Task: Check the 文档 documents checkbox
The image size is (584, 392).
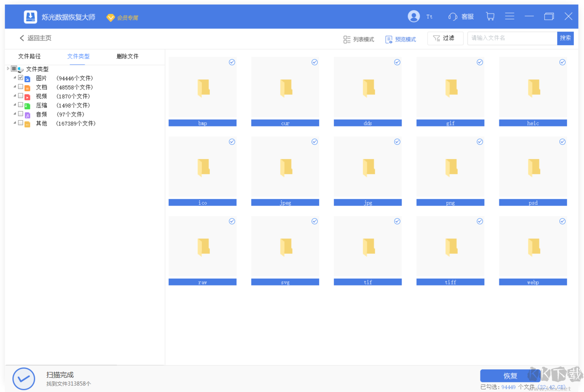Action: point(20,87)
